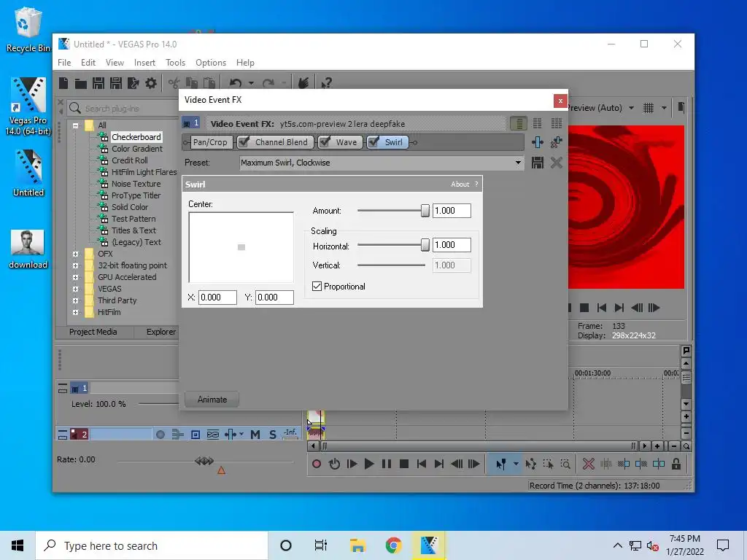
Task: Delete preset using the X icon
Action: coord(556,163)
